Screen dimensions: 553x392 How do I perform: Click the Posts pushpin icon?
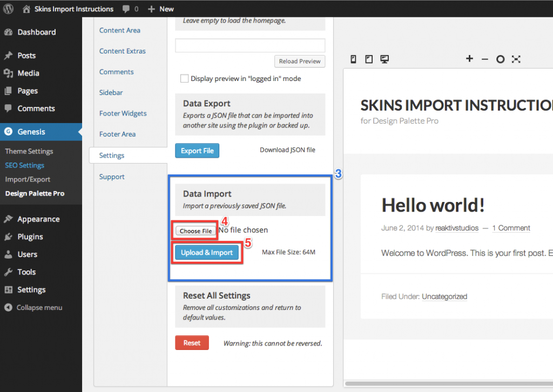pos(9,56)
